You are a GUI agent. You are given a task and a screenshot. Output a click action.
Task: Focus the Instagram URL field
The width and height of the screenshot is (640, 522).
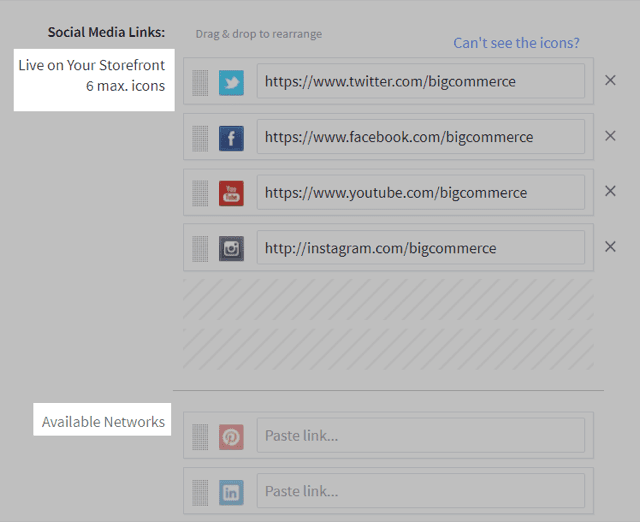click(421, 247)
